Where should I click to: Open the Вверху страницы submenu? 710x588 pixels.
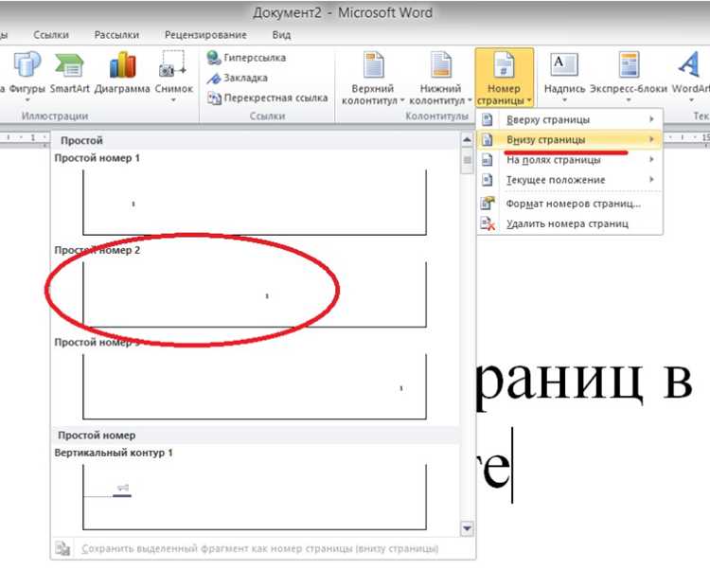pyautogui.click(x=570, y=119)
